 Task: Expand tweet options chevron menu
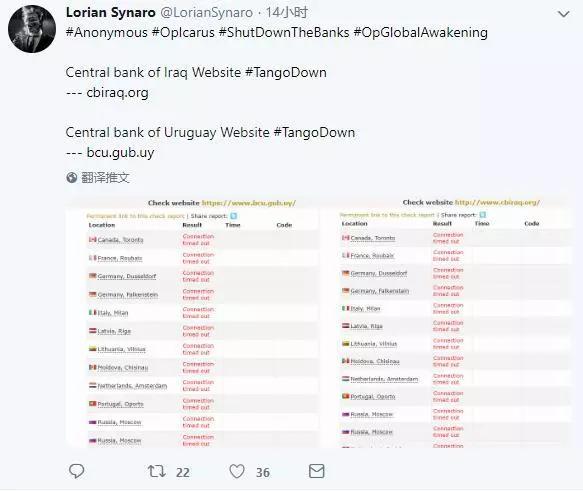tap(564, 14)
